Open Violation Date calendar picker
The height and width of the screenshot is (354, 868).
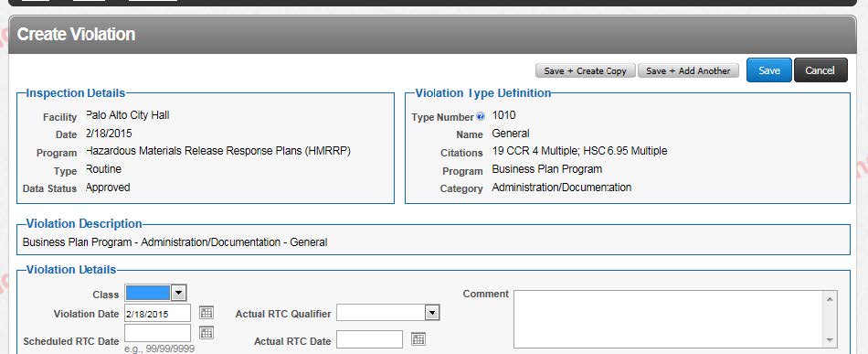point(206,313)
